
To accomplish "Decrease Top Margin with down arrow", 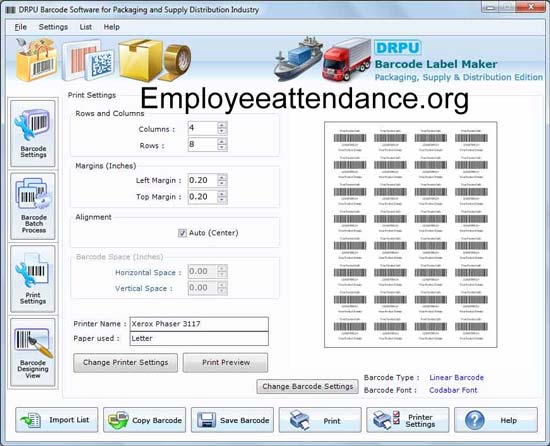I will (x=222, y=200).
